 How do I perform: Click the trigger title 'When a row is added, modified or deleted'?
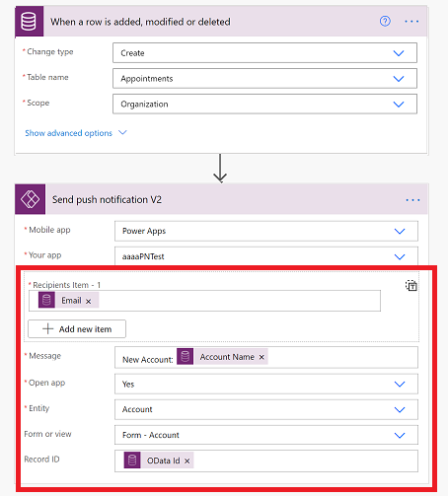point(140,22)
